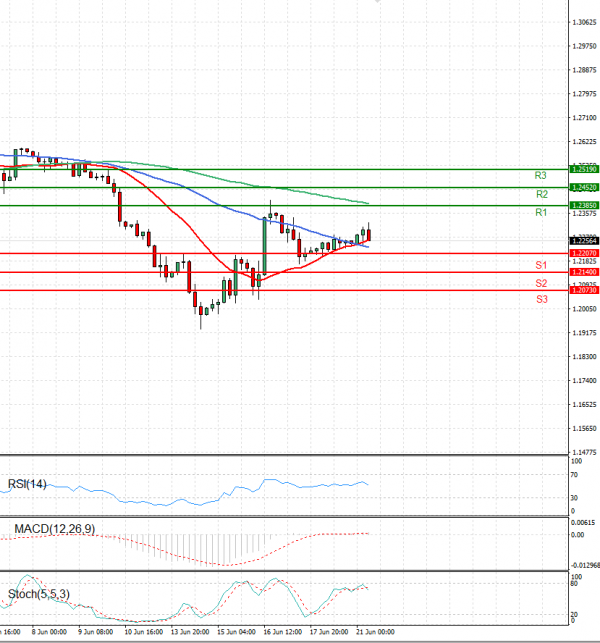Click the MACD(12,26,9) indicator label
Viewport: 600px width, 643px height.
click(x=55, y=529)
